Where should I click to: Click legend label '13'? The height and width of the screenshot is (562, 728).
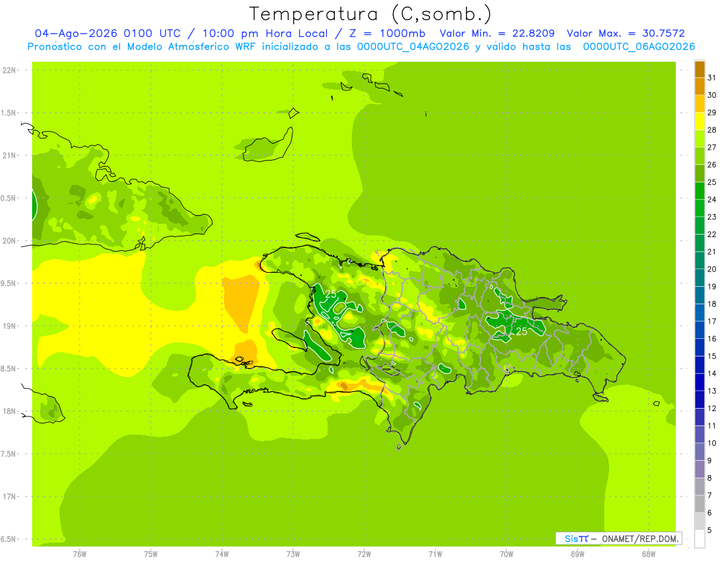pos(712,391)
